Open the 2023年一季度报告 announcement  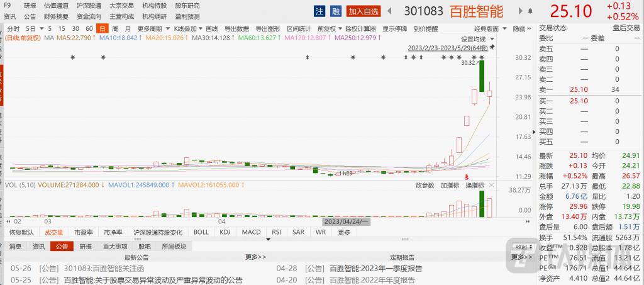pos(376,269)
